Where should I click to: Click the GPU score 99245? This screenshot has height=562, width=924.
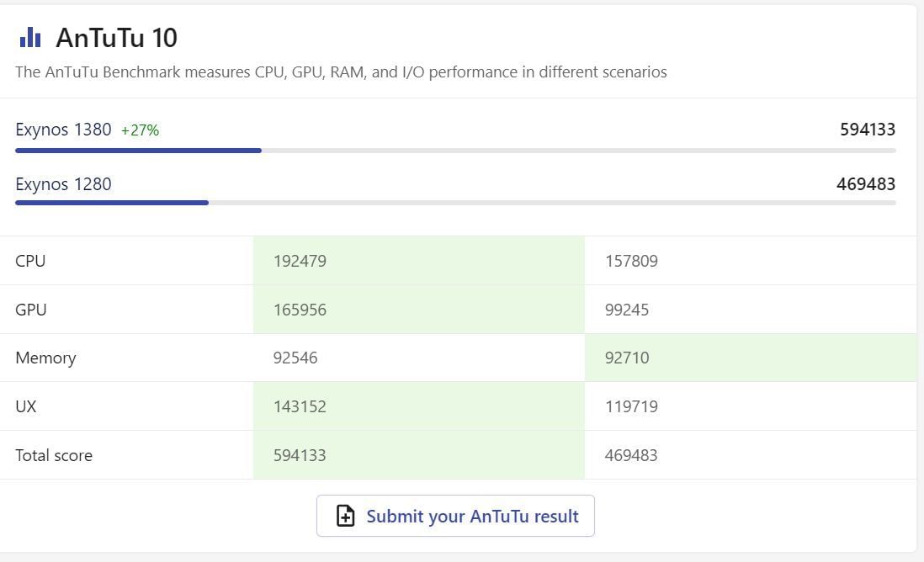pos(627,310)
